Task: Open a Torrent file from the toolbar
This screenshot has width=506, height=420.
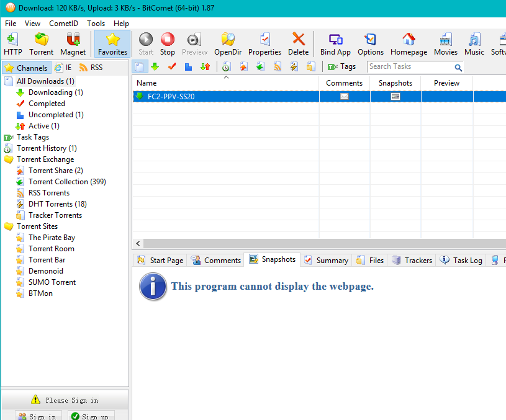Action: [x=42, y=44]
